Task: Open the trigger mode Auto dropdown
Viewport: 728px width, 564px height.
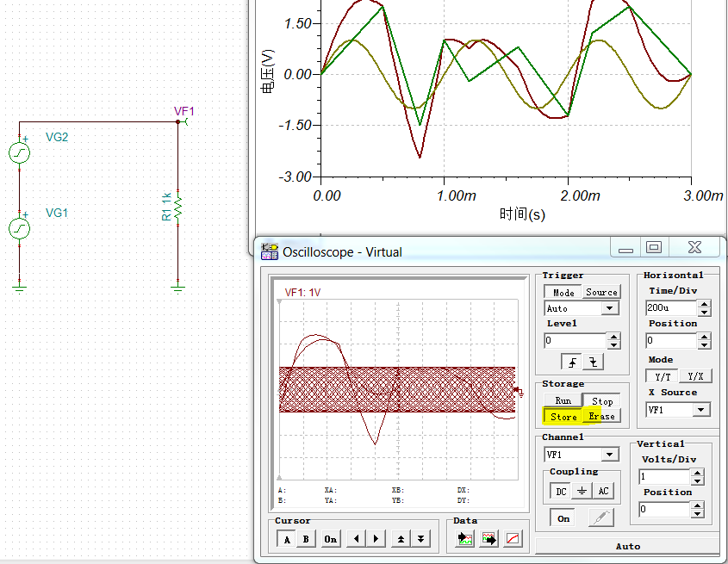Action: coord(608,308)
